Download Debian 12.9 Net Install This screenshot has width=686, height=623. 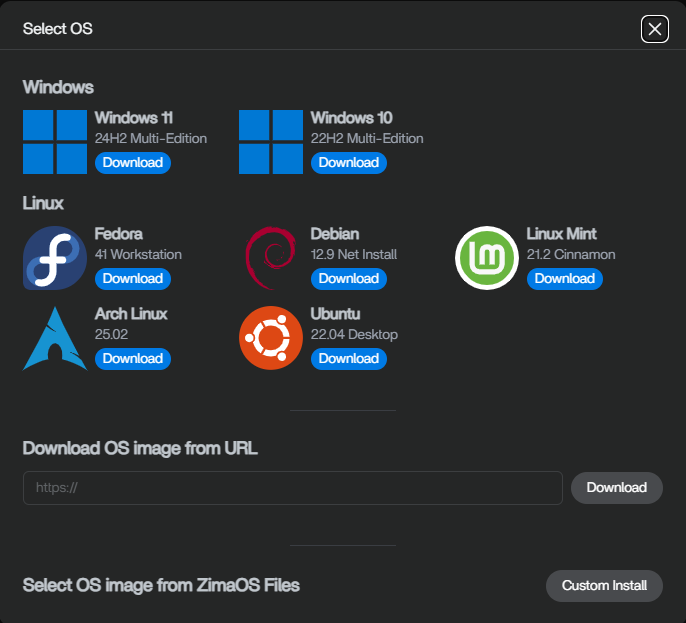(349, 279)
